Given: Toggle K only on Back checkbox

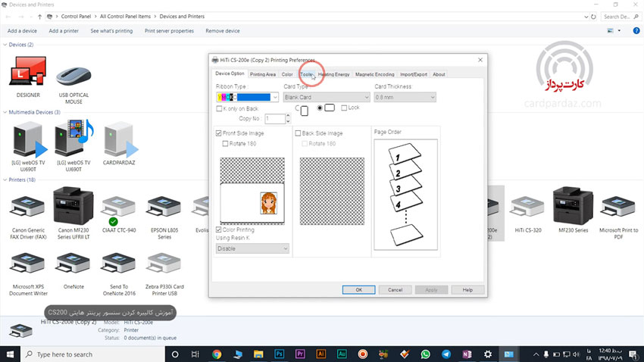Looking at the screenshot, I should tap(219, 109).
